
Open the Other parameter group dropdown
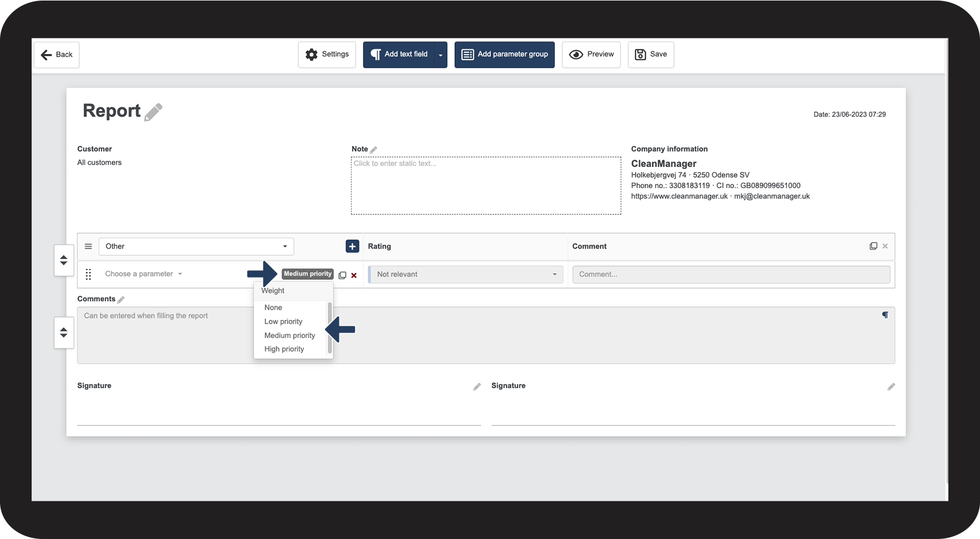click(196, 246)
